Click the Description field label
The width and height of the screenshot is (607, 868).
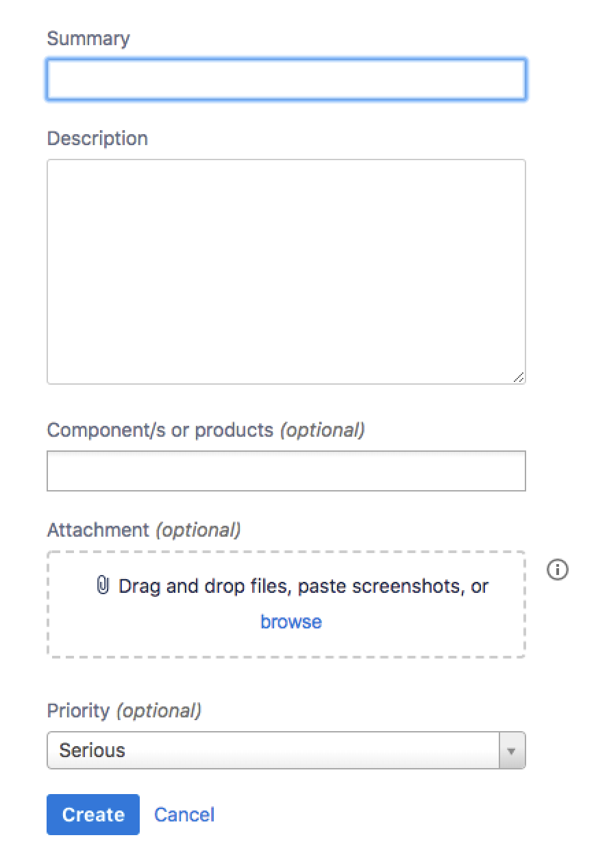[x=97, y=138]
